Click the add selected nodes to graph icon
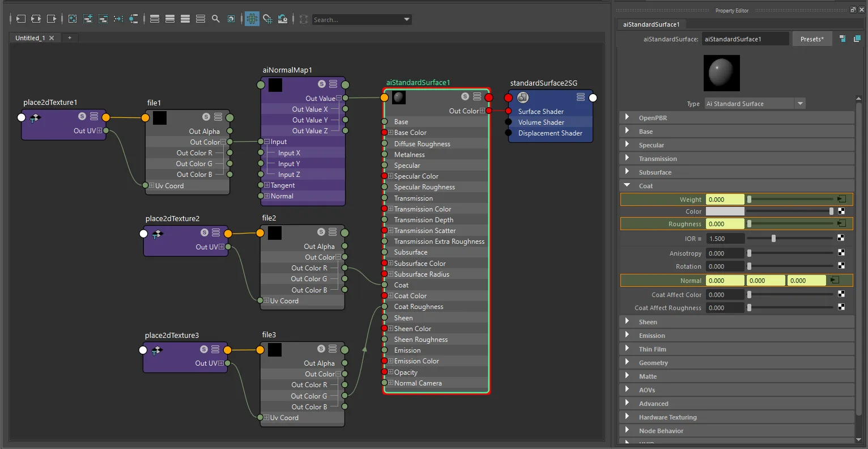This screenshot has height=449, width=868. click(88, 19)
